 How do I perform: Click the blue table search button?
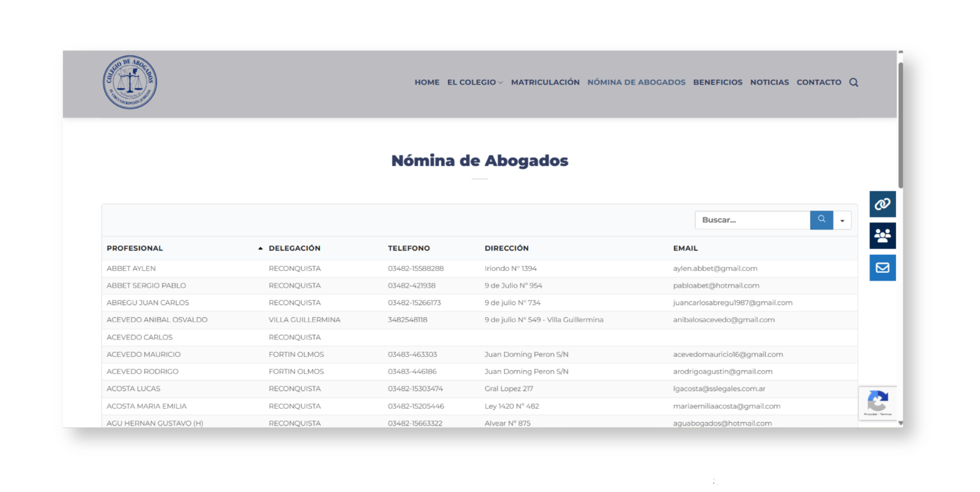click(821, 220)
